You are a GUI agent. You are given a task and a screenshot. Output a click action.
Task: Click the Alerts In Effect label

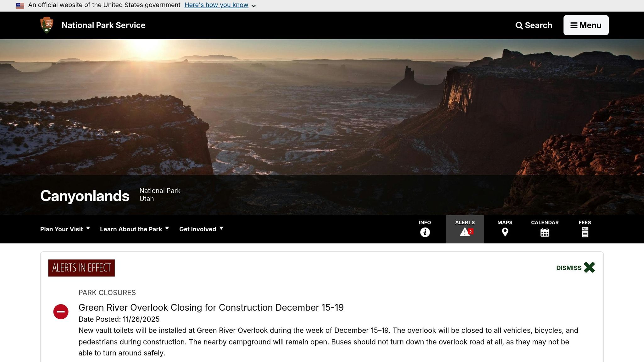(81, 268)
